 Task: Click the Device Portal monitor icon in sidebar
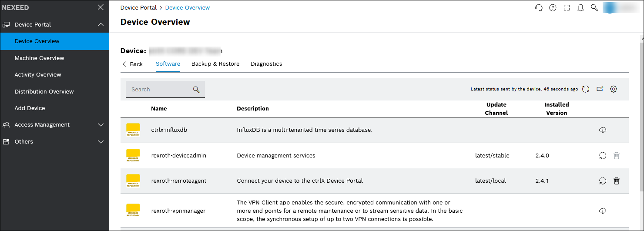point(6,25)
